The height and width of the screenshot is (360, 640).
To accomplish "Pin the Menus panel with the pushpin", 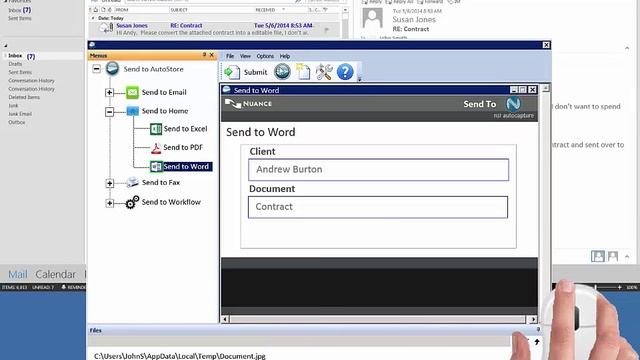I will [x=204, y=55].
